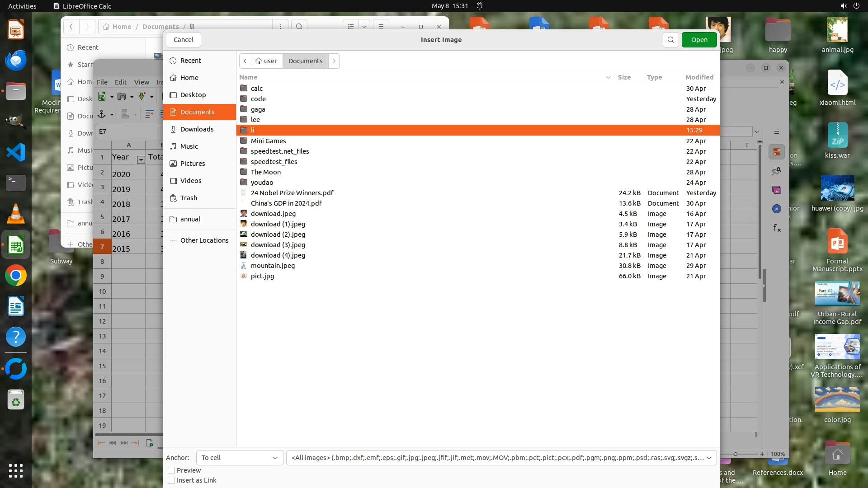
Task: Click the Name column sort arrow
Action: tap(608, 77)
